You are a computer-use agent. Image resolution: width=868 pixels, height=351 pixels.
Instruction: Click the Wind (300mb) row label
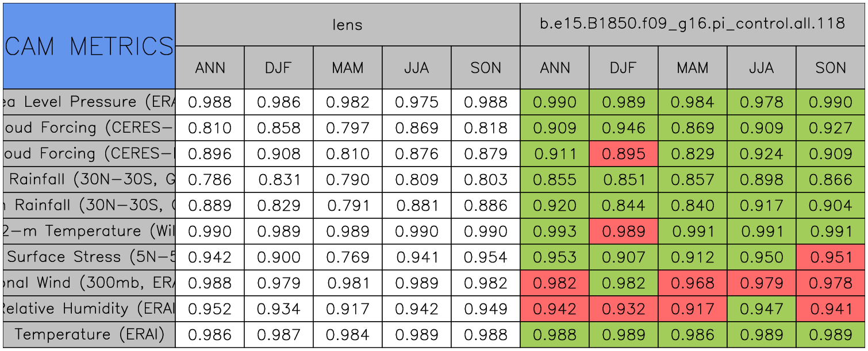point(89,283)
